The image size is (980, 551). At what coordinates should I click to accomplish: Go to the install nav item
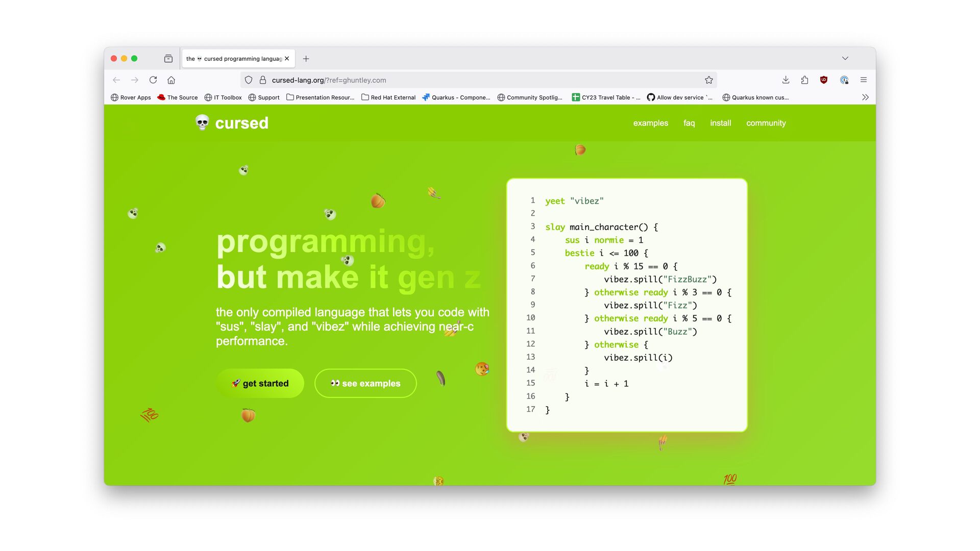pos(720,123)
